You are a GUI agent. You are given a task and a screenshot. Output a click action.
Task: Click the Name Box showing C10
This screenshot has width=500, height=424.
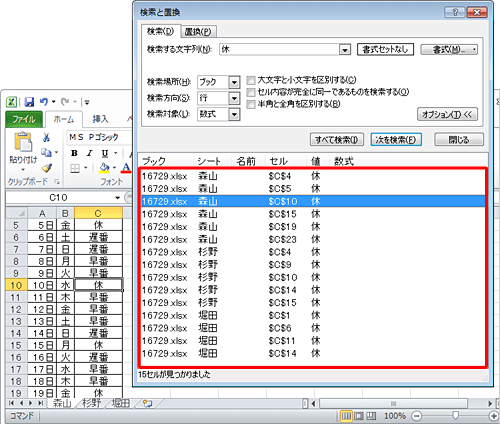[x=59, y=198]
